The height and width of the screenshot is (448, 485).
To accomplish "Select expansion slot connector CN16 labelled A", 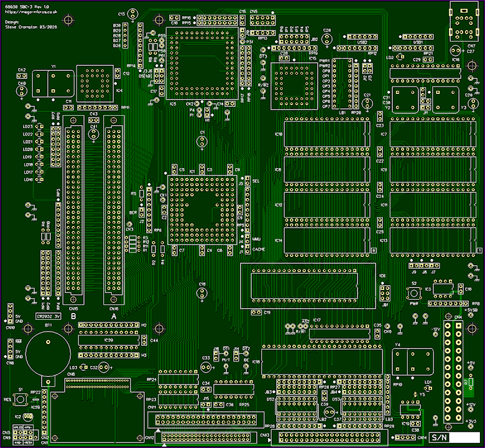I will tap(114, 215).
